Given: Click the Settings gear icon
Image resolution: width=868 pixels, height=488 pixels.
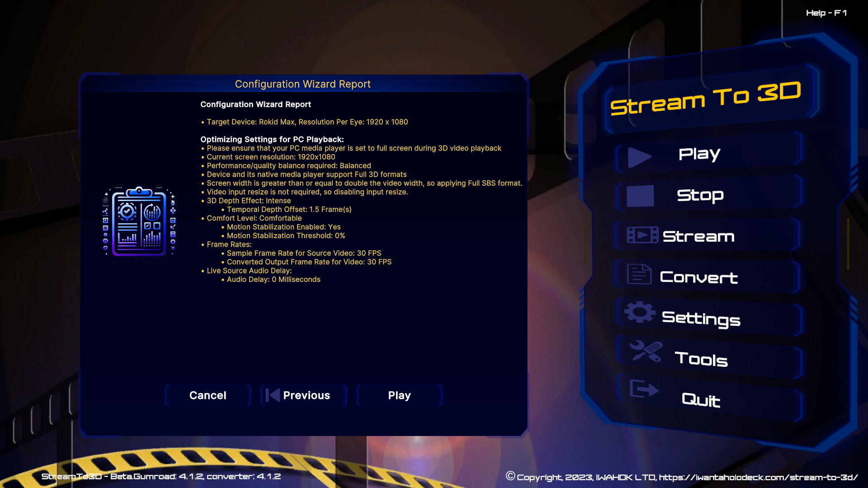Looking at the screenshot, I should (x=640, y=312).
